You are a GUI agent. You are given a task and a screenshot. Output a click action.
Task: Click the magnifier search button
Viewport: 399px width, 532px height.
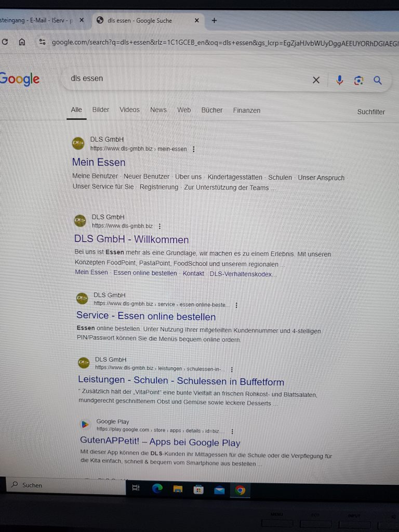click(x=378, y=81)
